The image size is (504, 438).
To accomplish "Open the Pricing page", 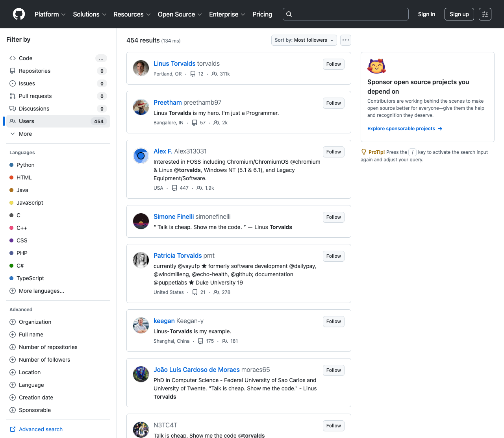I will click(x=262, y=14).
